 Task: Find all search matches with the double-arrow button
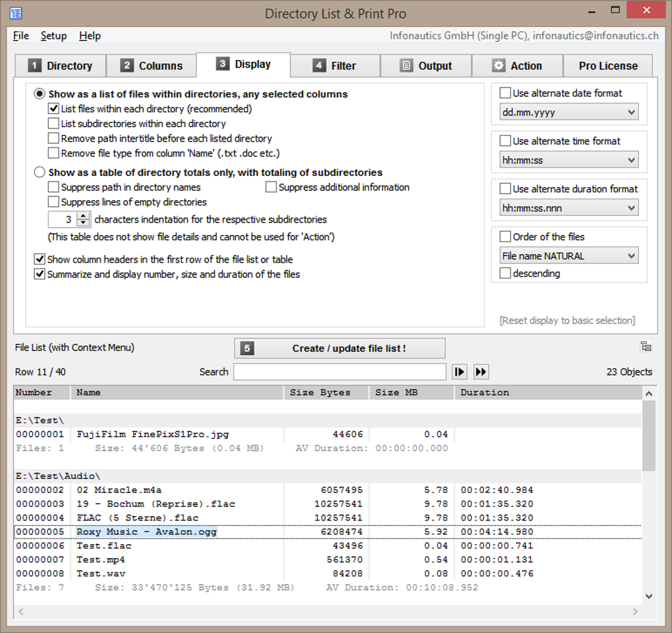(481, 372)
